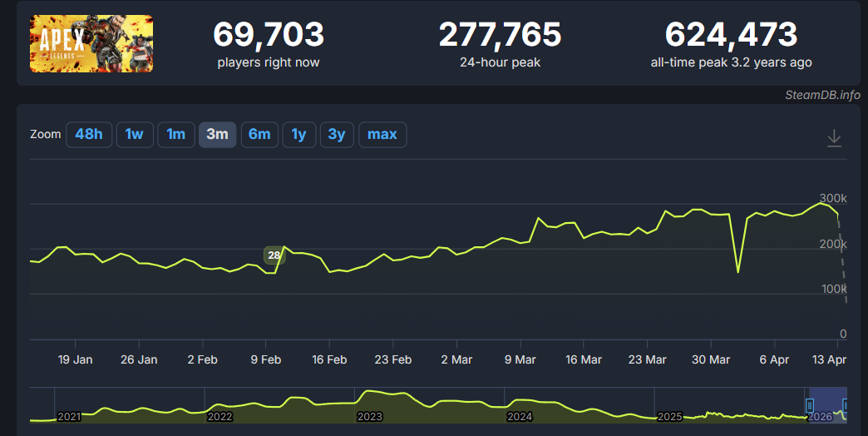Image resolution: width=868 pixels, height=436 pixels.
Task: Click the highlighted navigator selection window
Action: [x=827, y=405]
